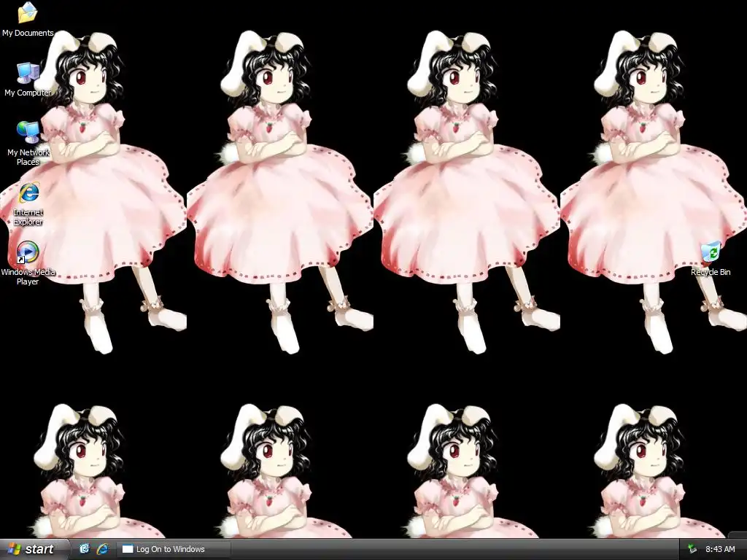Viewport: 747px width, 560px height.
Task: Activate Log On to Windows taskbar button
Action: 174,549
